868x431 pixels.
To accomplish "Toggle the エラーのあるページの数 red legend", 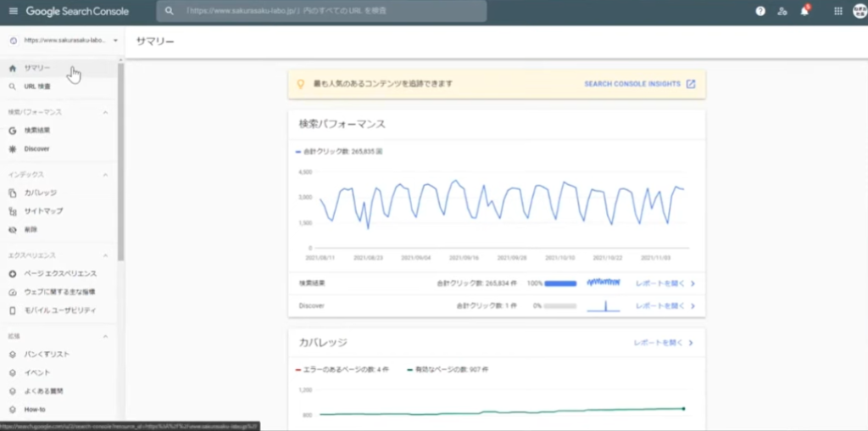I will tap(342, 370).
